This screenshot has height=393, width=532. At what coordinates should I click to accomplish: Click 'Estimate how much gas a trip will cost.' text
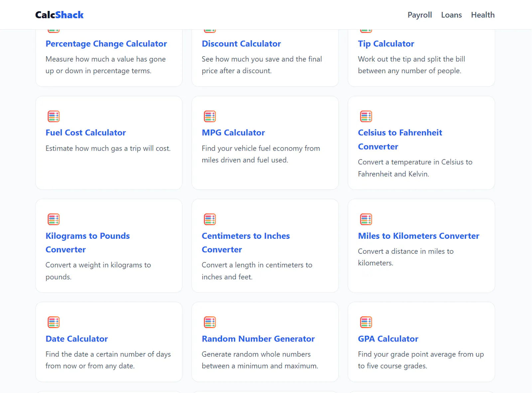click(108, 148)
